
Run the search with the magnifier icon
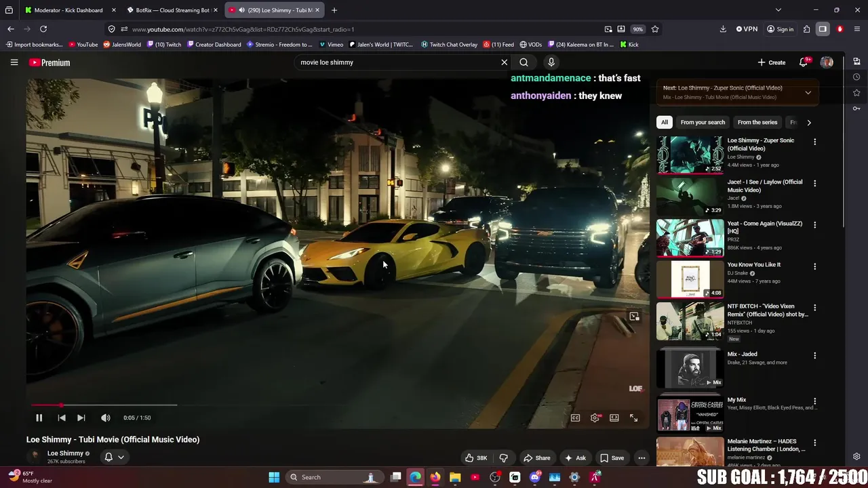(x=524, y=62)
